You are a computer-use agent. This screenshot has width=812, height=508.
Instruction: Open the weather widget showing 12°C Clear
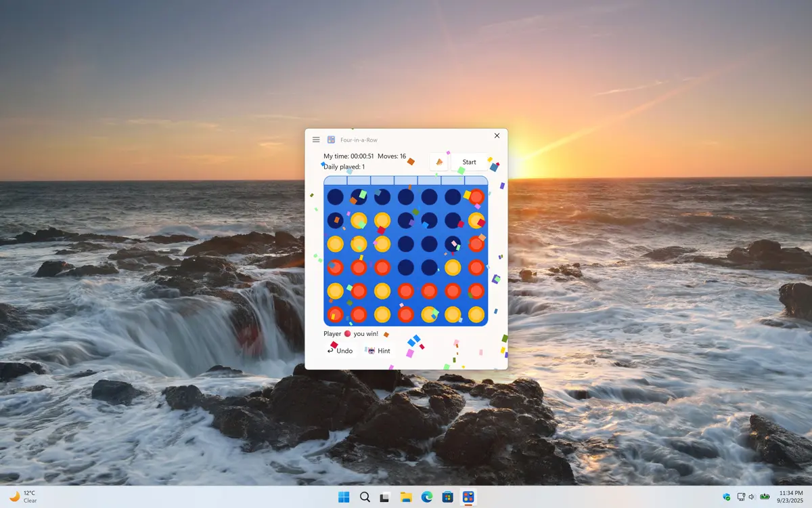(24, 496)
